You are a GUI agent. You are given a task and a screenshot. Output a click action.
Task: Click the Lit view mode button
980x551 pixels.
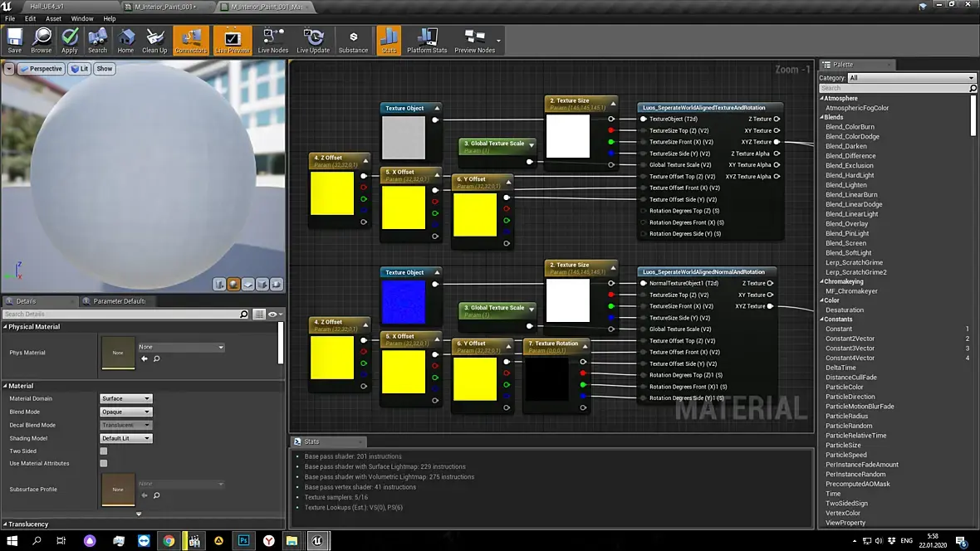[80, 69]
